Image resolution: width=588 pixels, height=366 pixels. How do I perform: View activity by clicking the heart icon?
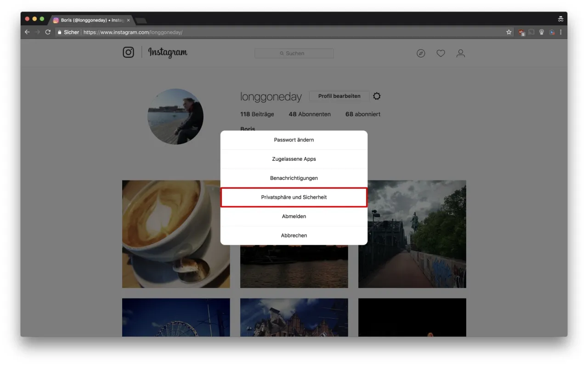point(441,53)
